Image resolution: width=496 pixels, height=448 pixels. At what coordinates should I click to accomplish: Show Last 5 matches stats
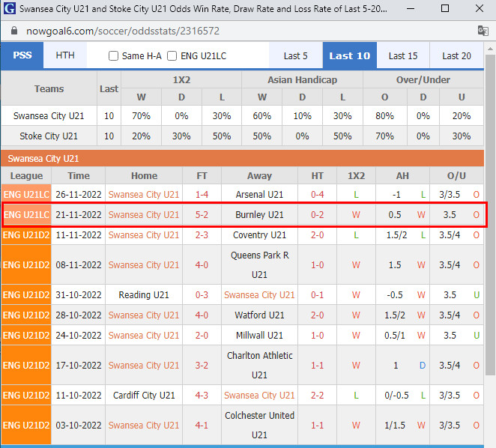pyautogui.click(x=295, y=55)
